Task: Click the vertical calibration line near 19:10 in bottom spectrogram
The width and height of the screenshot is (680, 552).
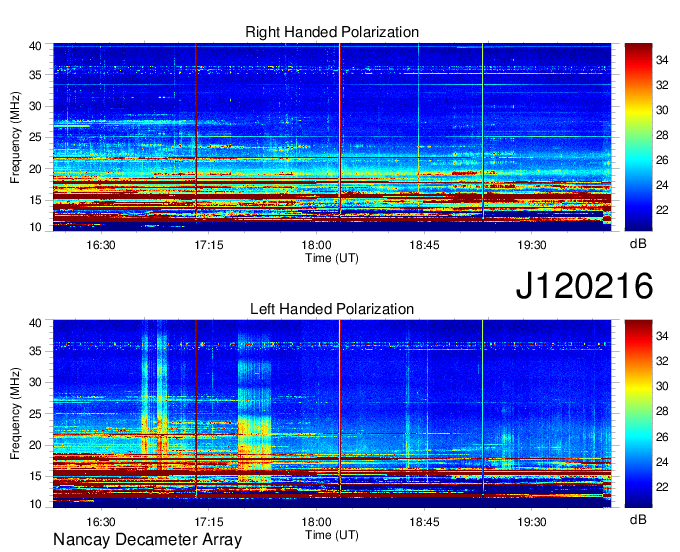Action: coord(483,408)
